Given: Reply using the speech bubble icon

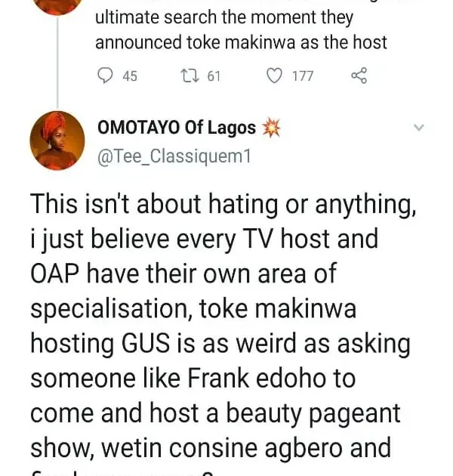Looking at the screenshot, I should (106, 76).
